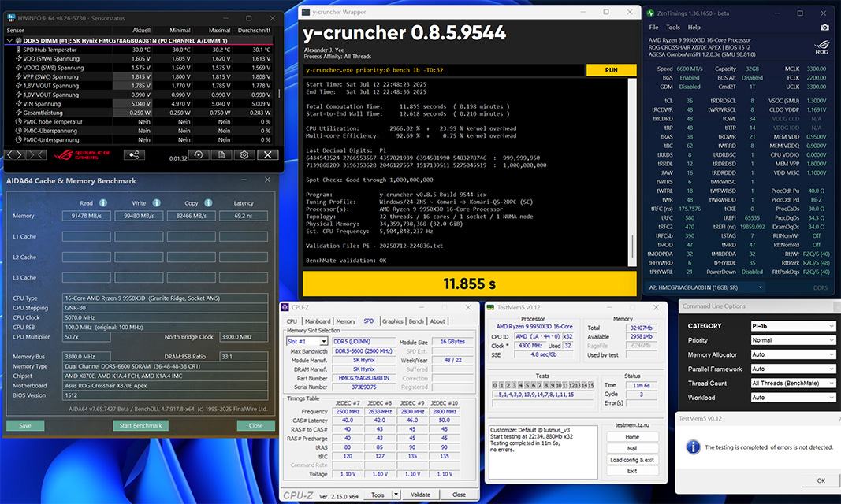Click the info icon next to Copy in AIDA64

coord(208,203)
